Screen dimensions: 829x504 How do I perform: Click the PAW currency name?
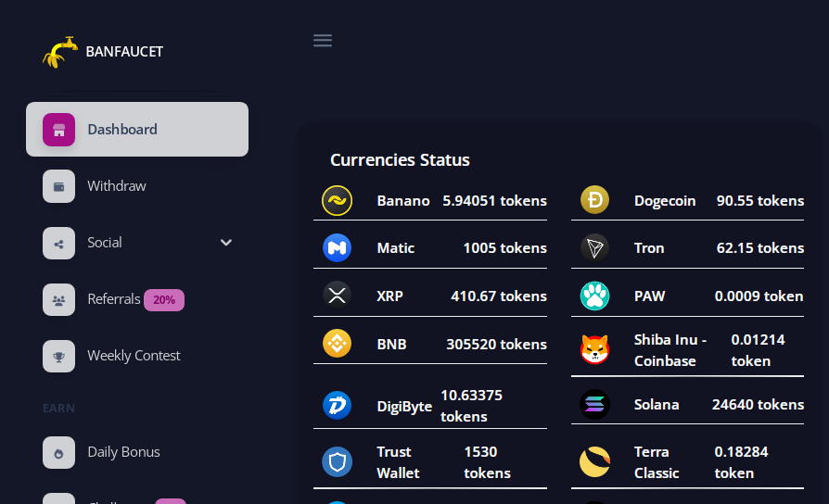[x=650, y=296]
